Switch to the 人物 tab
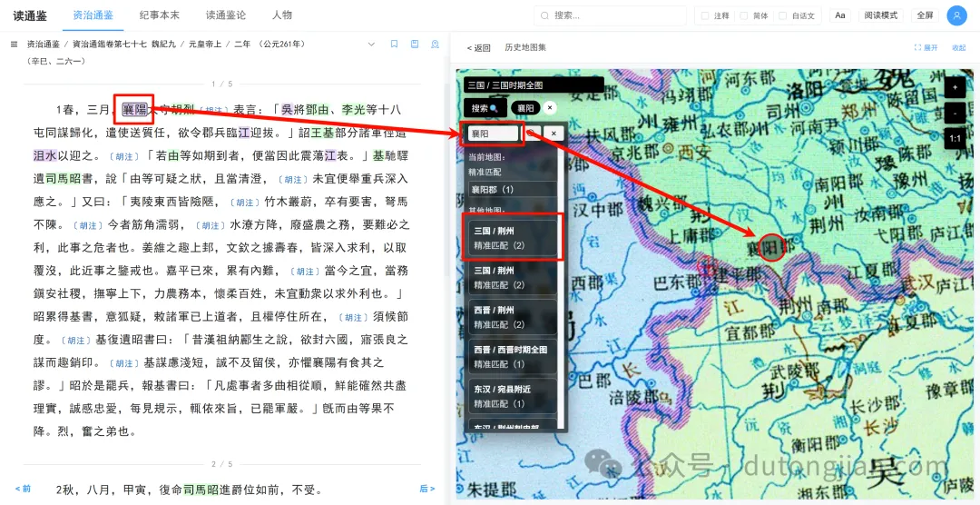 282,15
